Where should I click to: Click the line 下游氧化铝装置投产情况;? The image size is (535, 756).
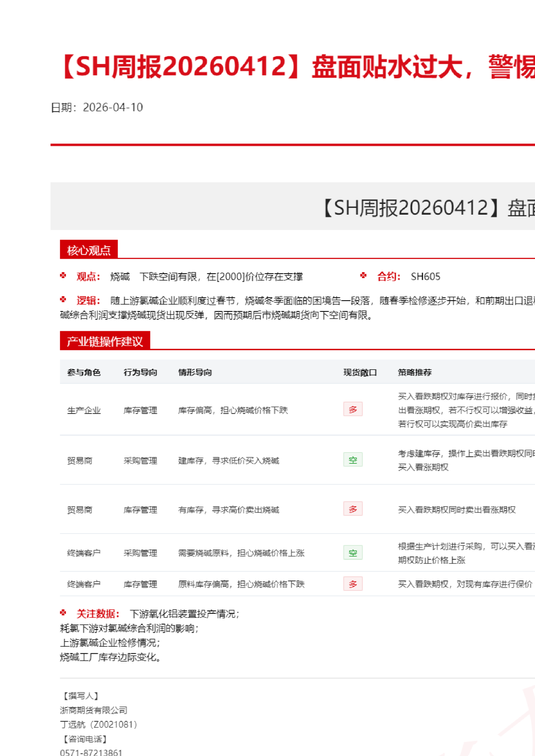tap(185, 613)
